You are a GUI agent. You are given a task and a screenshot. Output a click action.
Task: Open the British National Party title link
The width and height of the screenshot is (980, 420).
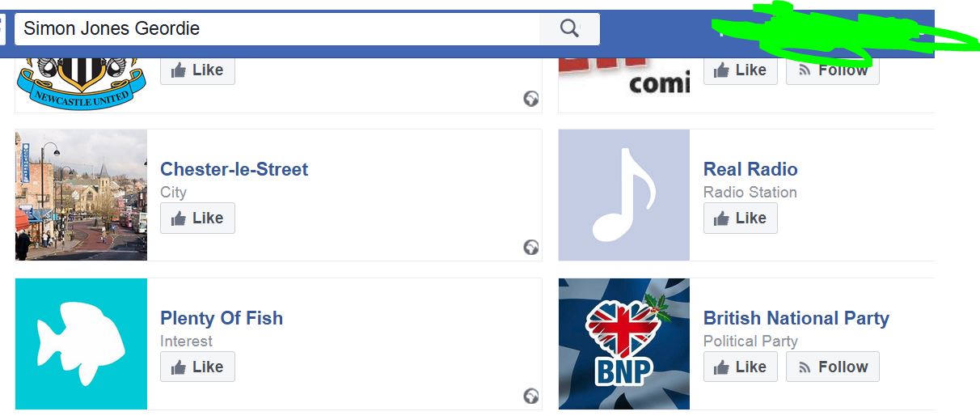(x=796, y=318)
